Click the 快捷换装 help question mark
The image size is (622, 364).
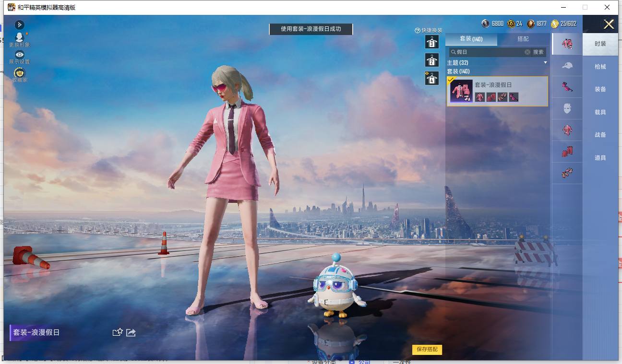(418, 30)
